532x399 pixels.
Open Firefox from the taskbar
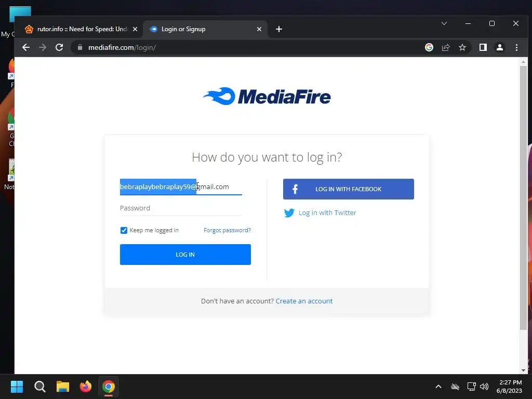(x=86, y=387)
